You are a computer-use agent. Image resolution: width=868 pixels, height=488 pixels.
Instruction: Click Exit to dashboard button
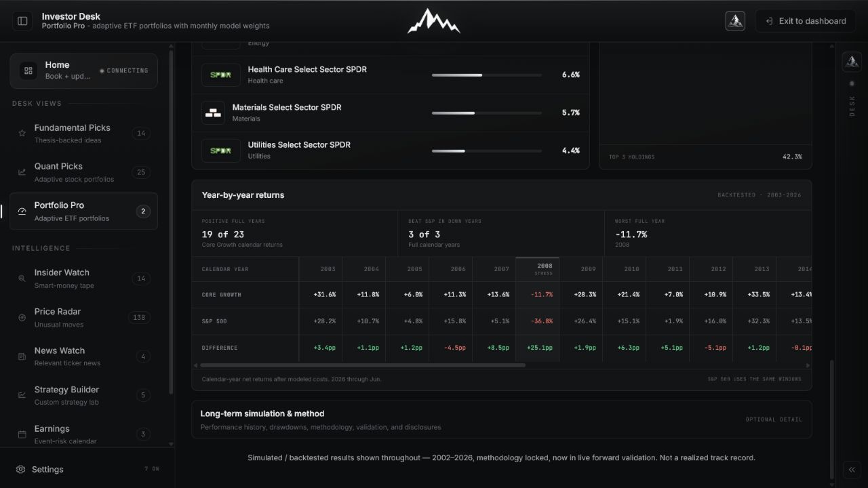point(806,21)
